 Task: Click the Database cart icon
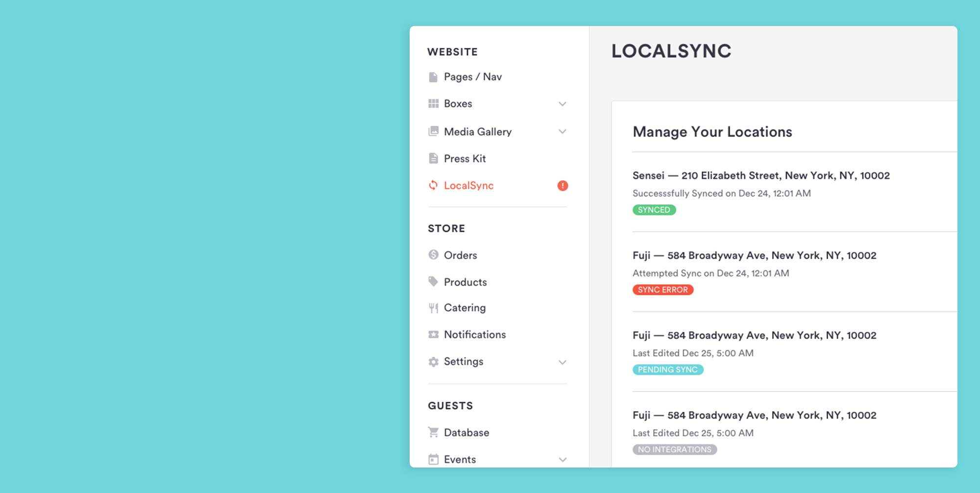click(x=433, y=432)
